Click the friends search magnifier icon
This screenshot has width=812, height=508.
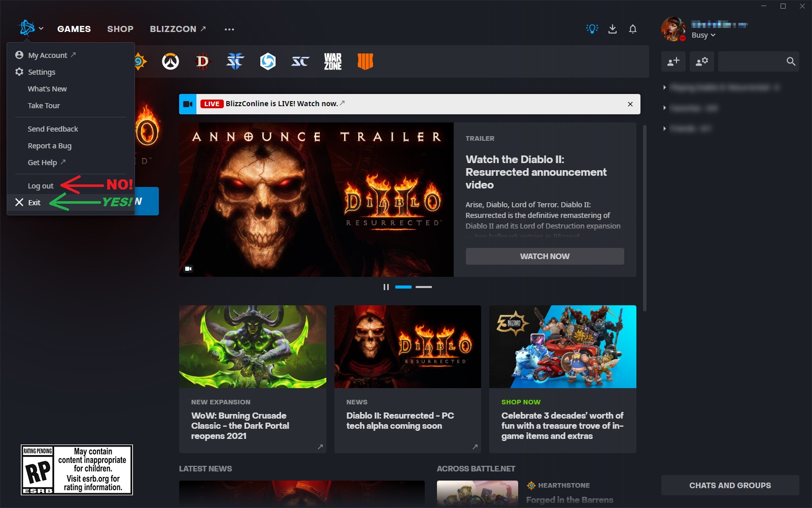pos(791,61)
